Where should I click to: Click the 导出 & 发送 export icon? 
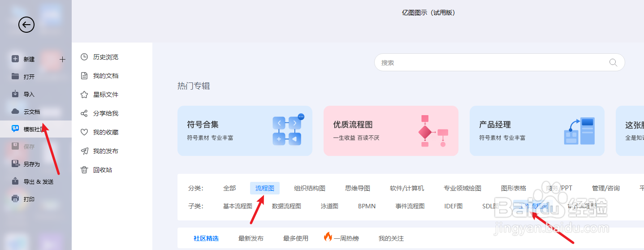click(15, 181)
